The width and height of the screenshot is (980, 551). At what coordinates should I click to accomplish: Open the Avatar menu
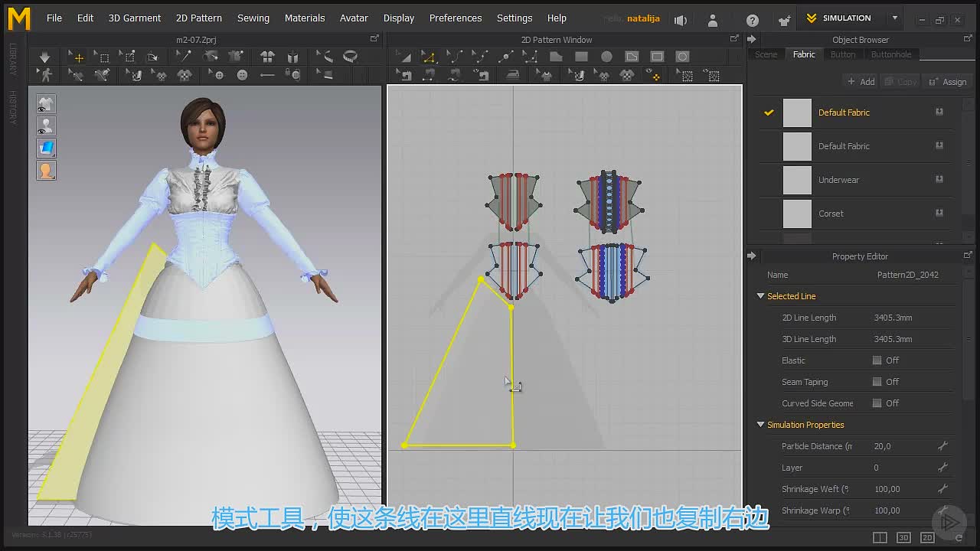[354, 18]
